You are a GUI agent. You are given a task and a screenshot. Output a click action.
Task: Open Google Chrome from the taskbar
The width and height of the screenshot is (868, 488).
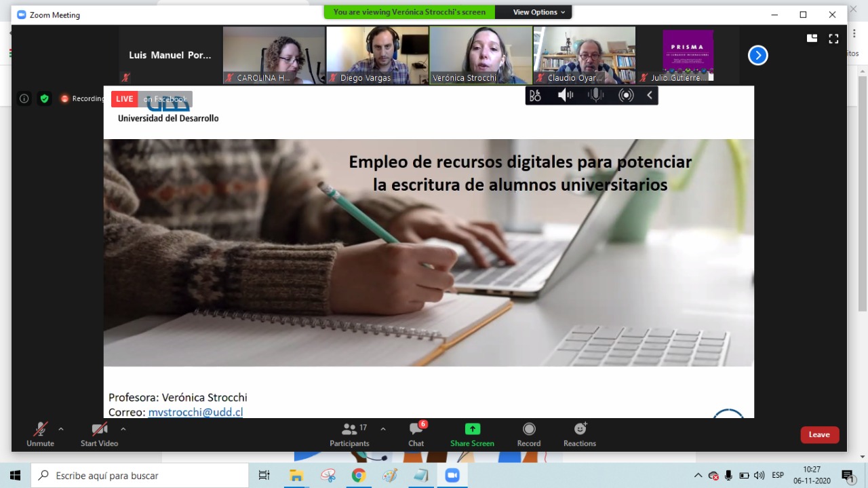click(x=359, y=476)
